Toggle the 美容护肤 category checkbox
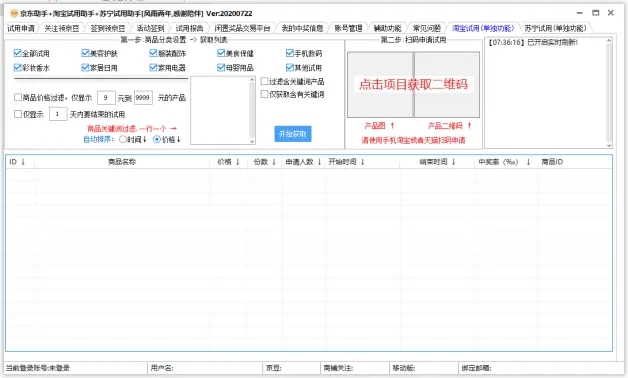Image resolution: width=628 pixels, height=378 pixels. point(85,53)
